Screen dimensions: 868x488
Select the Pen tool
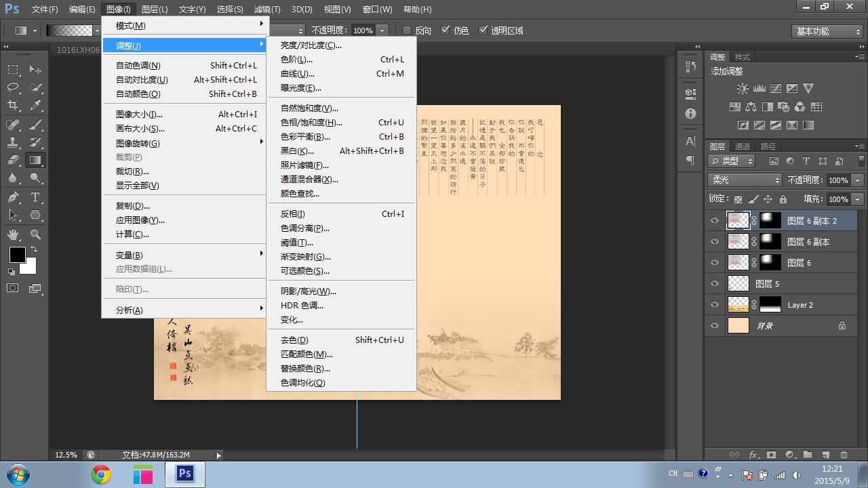13,197
